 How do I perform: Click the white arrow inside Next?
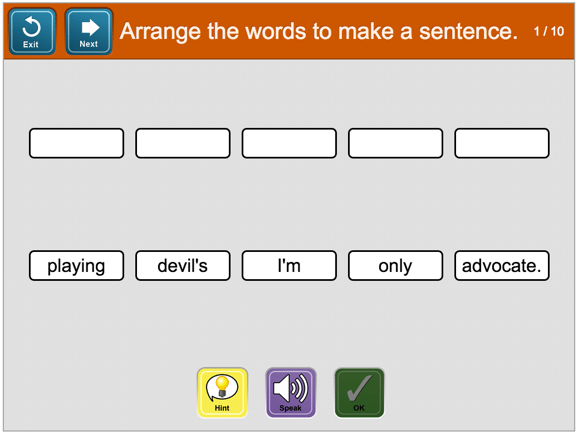(x=90, y=27)
